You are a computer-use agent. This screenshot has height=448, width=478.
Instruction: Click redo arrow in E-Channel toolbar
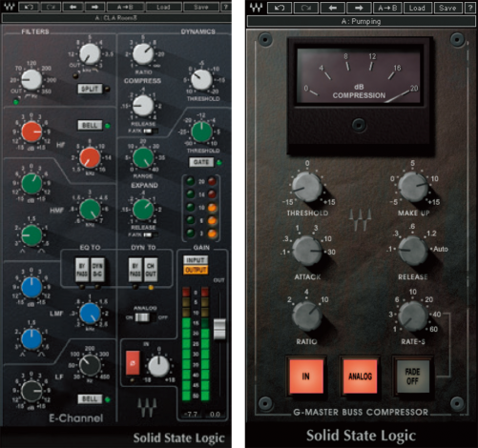[51, 7]
